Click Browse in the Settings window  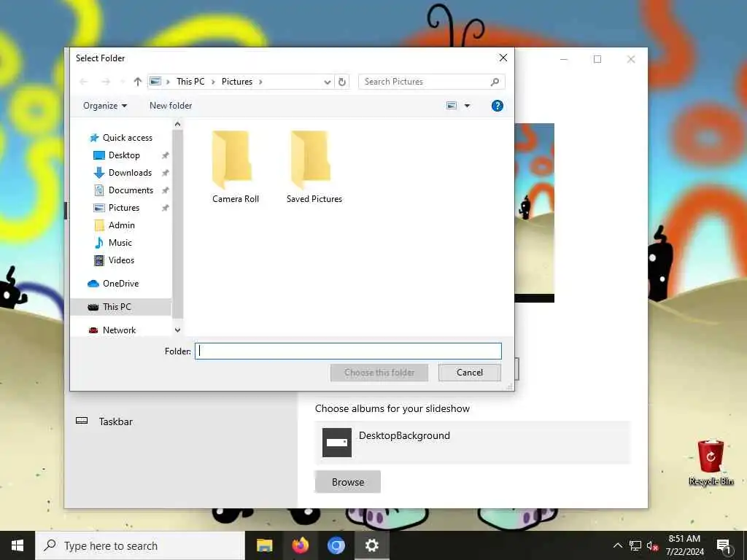pos(348,482)
